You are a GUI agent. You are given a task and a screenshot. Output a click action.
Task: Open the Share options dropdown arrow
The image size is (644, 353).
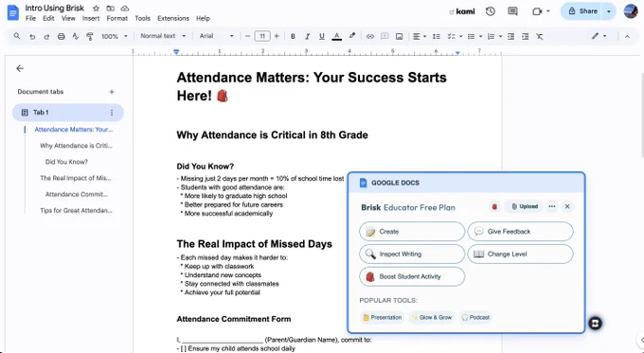(609, 11)
